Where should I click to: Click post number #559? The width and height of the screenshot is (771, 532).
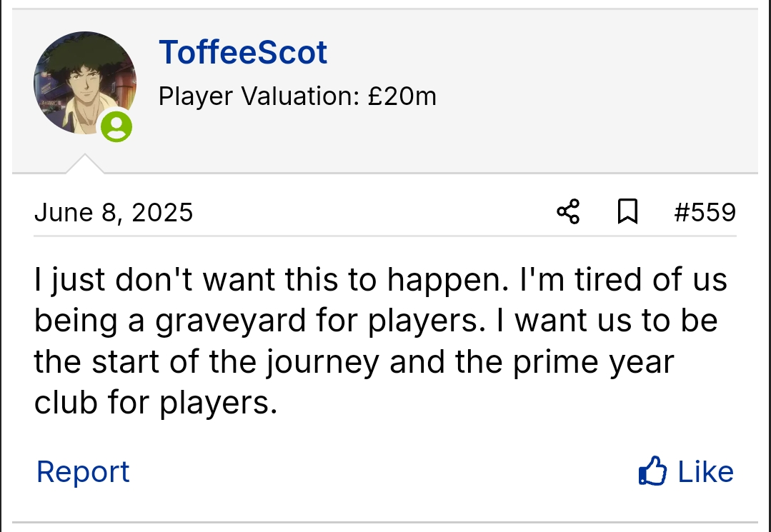pos(705,213)
